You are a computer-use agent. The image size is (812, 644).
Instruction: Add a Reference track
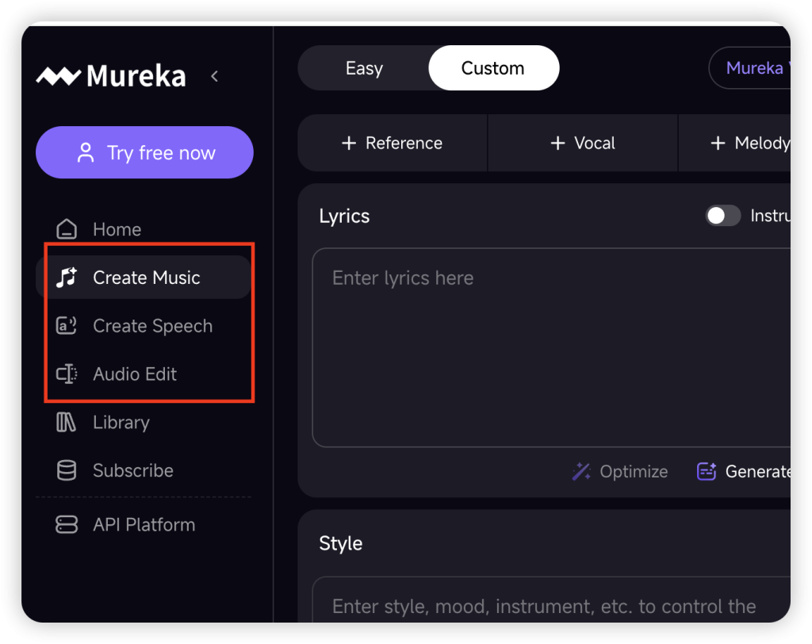393,144
